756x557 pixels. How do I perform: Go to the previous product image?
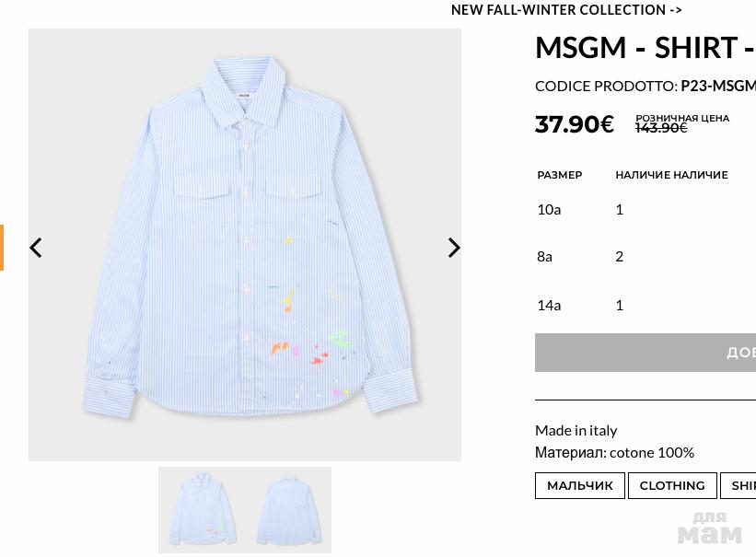36,248
